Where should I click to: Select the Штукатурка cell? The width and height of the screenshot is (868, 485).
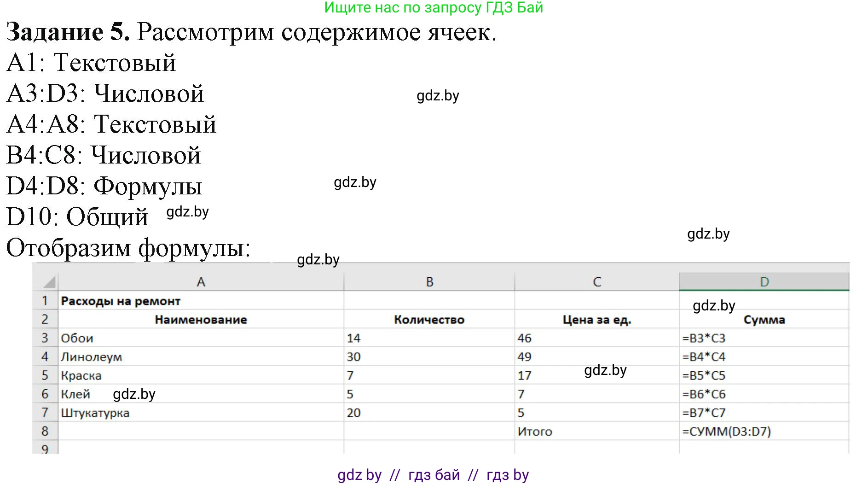[95, 413]
